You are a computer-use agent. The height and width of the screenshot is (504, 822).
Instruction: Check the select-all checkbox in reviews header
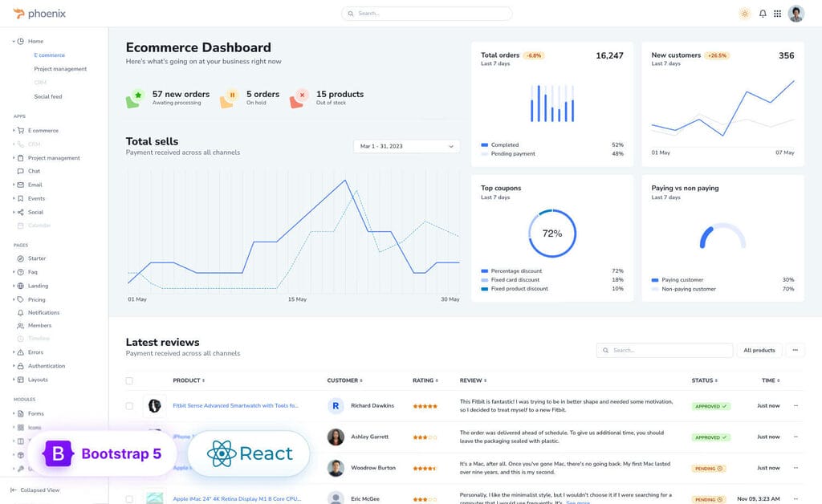point(129,380)
